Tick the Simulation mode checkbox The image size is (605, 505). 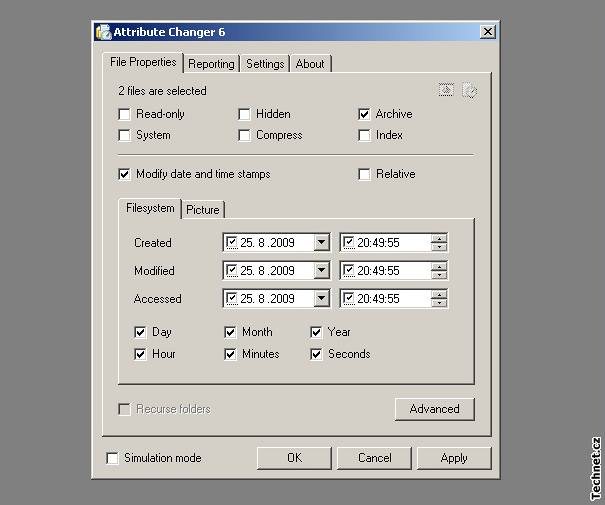tap(112, 458)
